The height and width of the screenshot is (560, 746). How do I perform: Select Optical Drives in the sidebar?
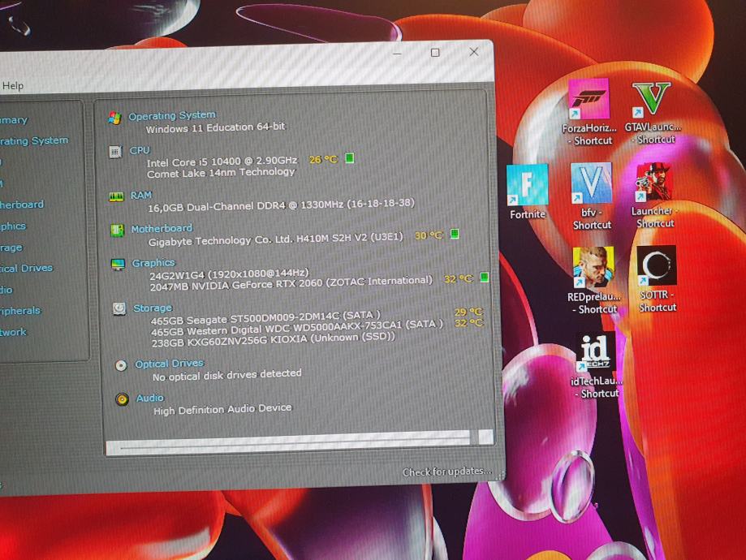coord(26,269)
